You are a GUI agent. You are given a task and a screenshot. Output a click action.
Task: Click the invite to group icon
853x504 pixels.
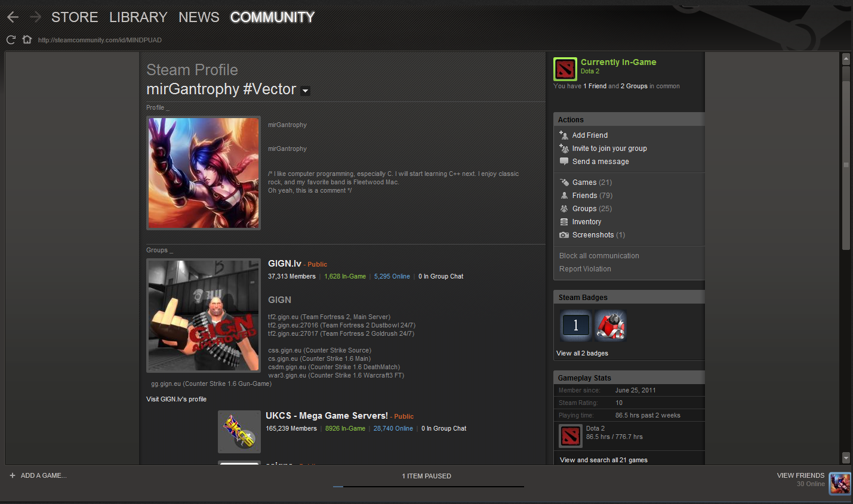(x=563, y=149)
